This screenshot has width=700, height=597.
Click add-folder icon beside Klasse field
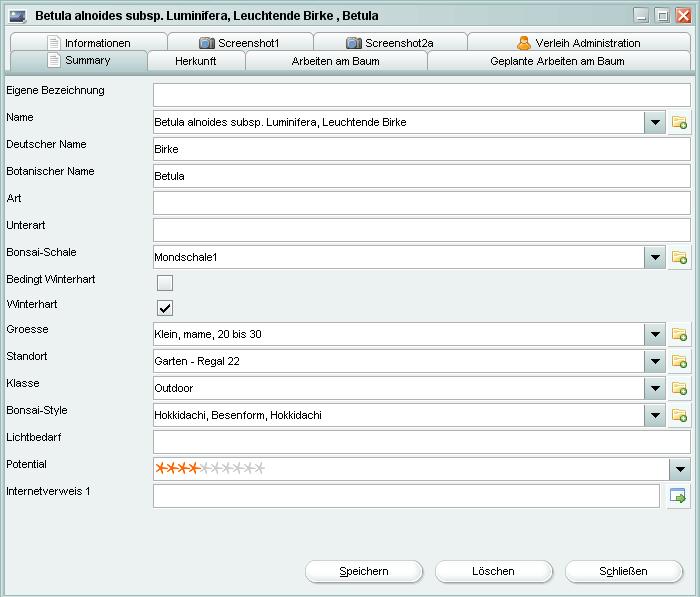point(679,388)
